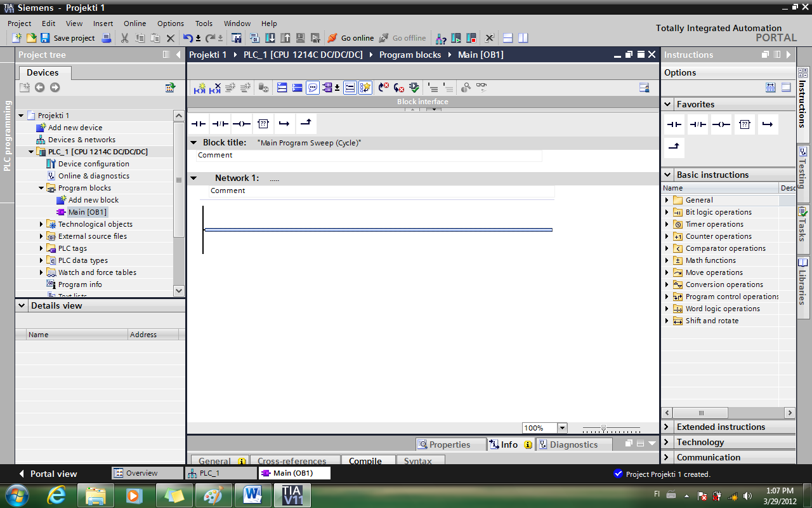Open Internet Explorer from the taskbar
Screen dimensions: 812x508
(x=57, y=495)
